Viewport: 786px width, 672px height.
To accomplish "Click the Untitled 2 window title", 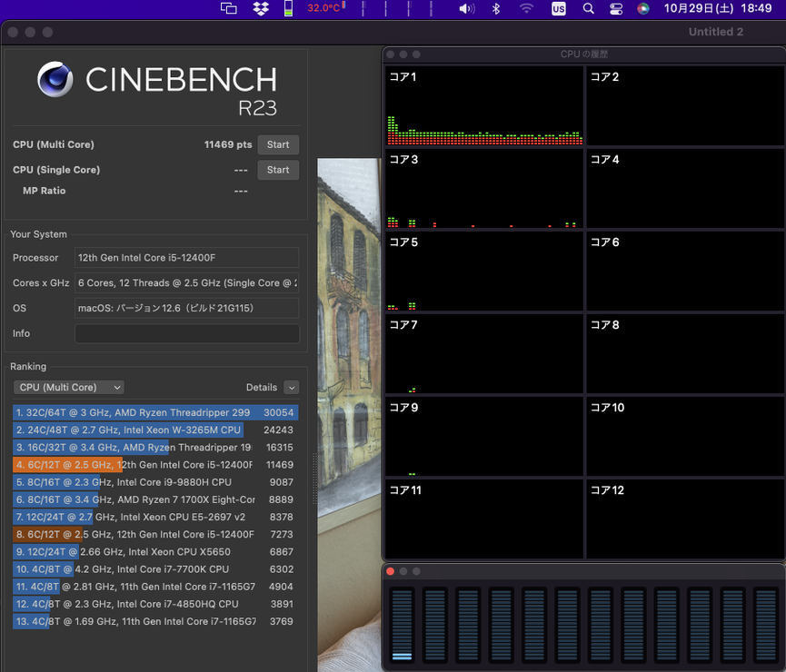I will tap(716, 32).
